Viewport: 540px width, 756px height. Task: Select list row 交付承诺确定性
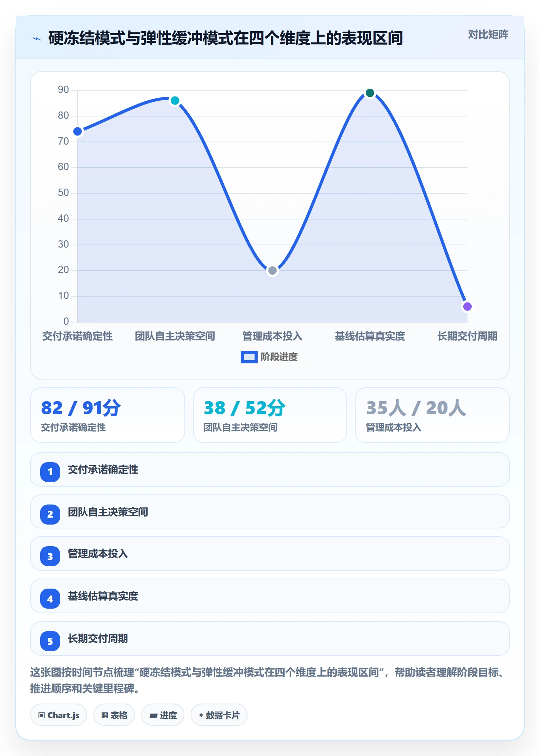tap(270, 469)
